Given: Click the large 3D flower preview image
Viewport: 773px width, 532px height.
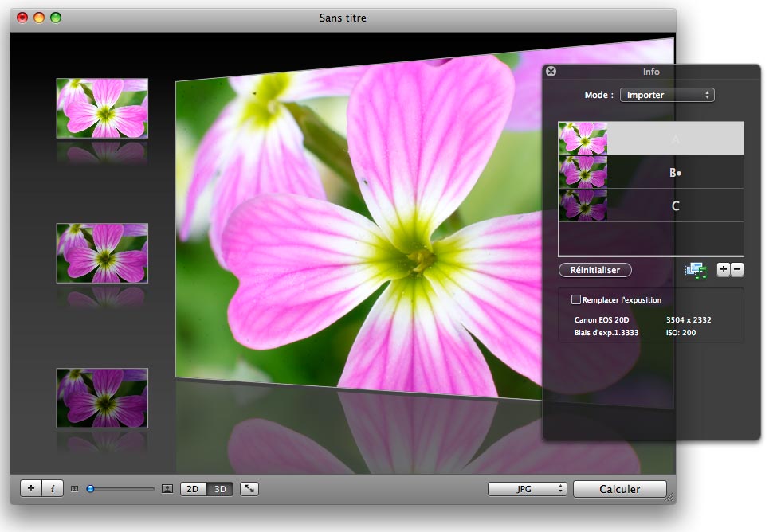Looking at the screenshot, I should click(x=360, y=221).
